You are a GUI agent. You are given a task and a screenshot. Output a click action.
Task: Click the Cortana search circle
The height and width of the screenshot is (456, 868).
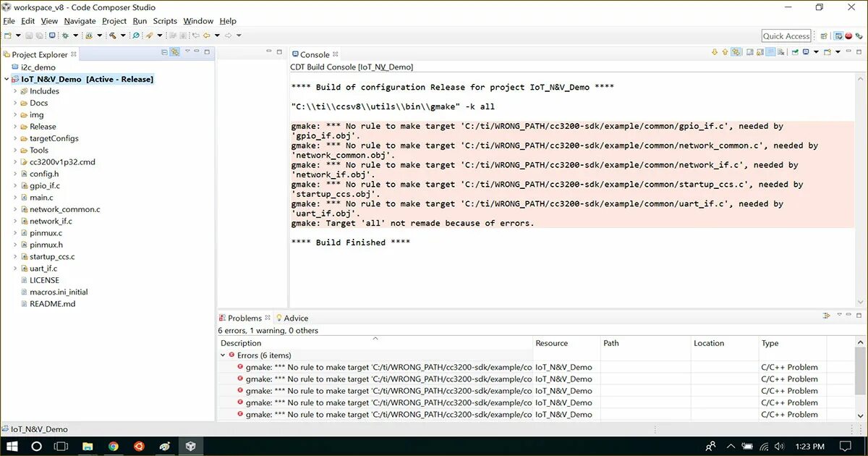(37, 446)
